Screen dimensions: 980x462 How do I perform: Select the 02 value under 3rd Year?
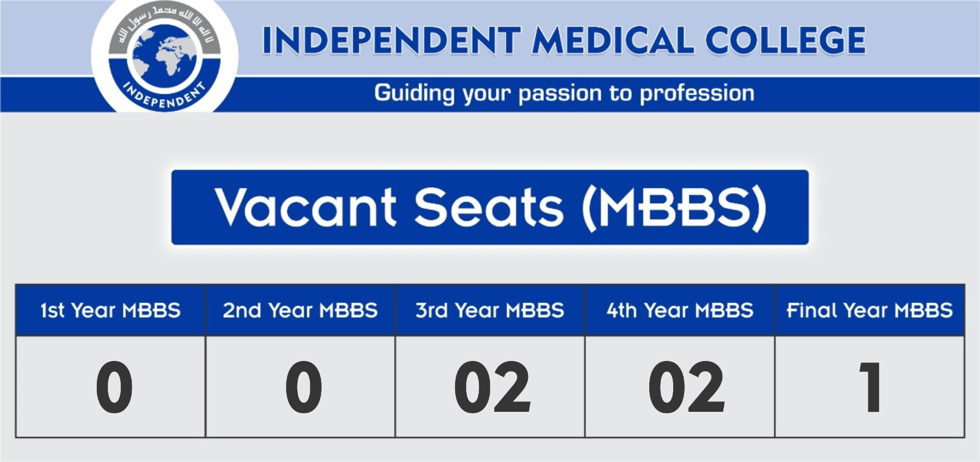click(492, 387)
